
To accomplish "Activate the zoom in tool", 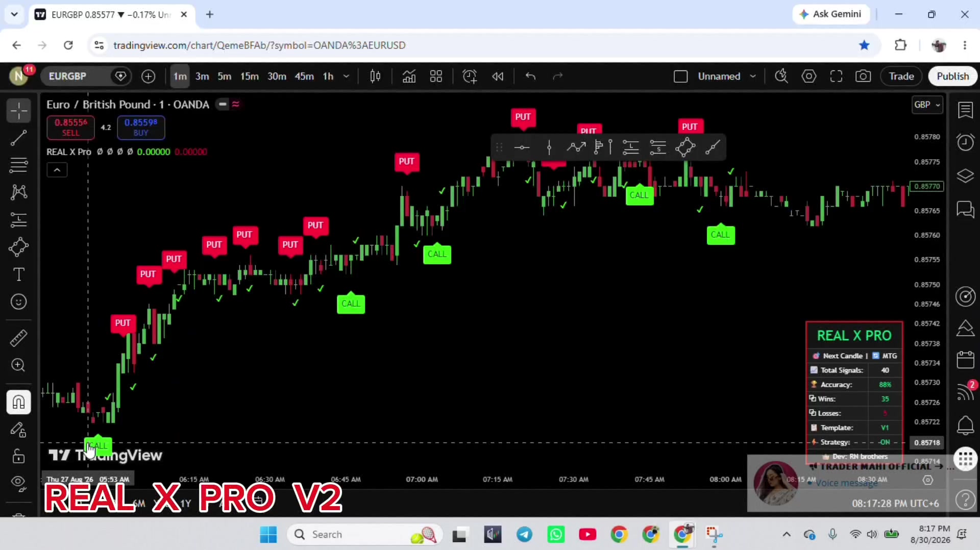I will point(19,365).
